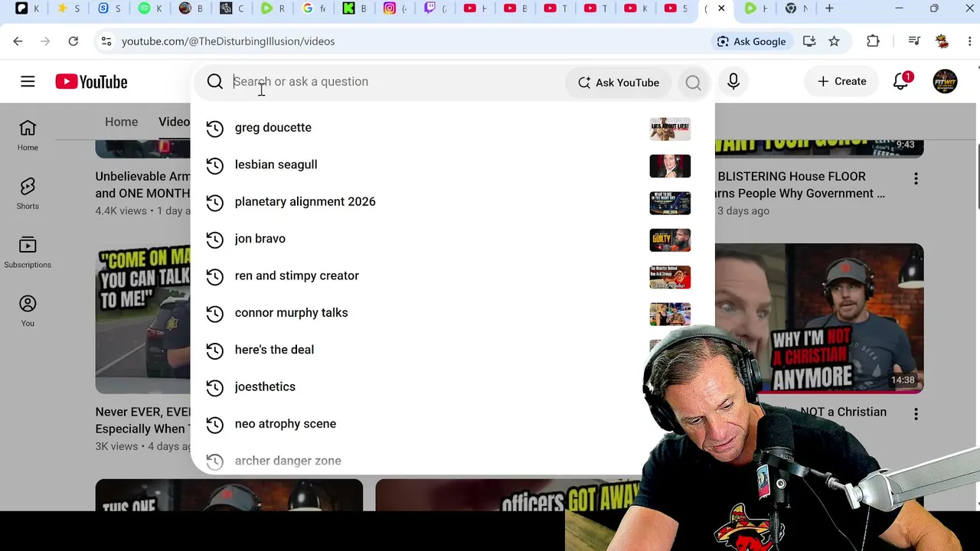Viewport: 980px width, 551px height.
Task: Click the Ask YouTube button
Action: 619,83
